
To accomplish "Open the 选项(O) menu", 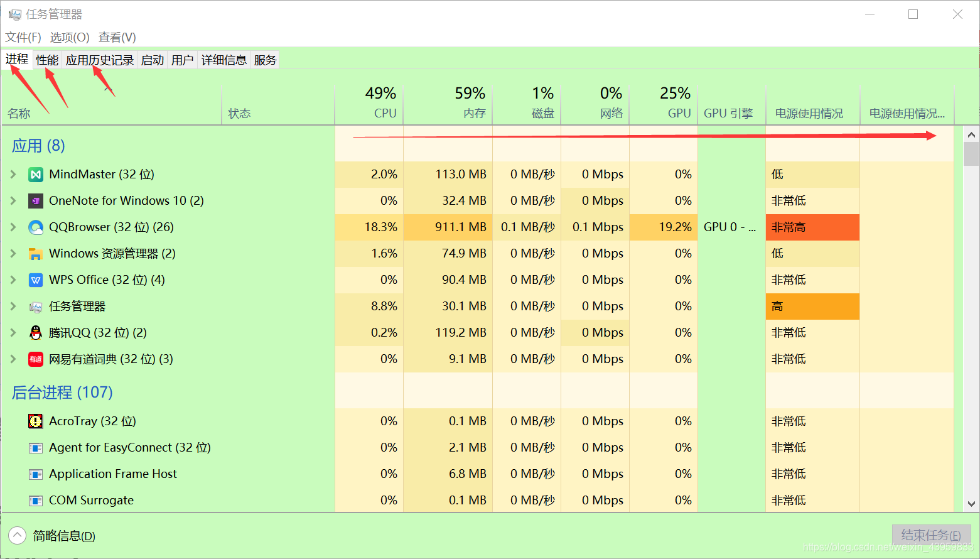I will coord(70,37).
